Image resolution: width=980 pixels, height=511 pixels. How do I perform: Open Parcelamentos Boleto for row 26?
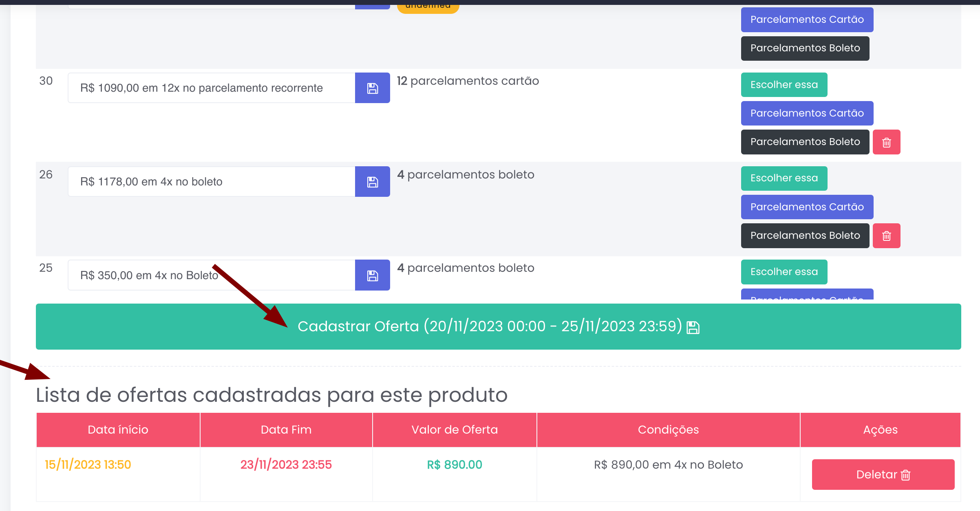tap(805, 236)
